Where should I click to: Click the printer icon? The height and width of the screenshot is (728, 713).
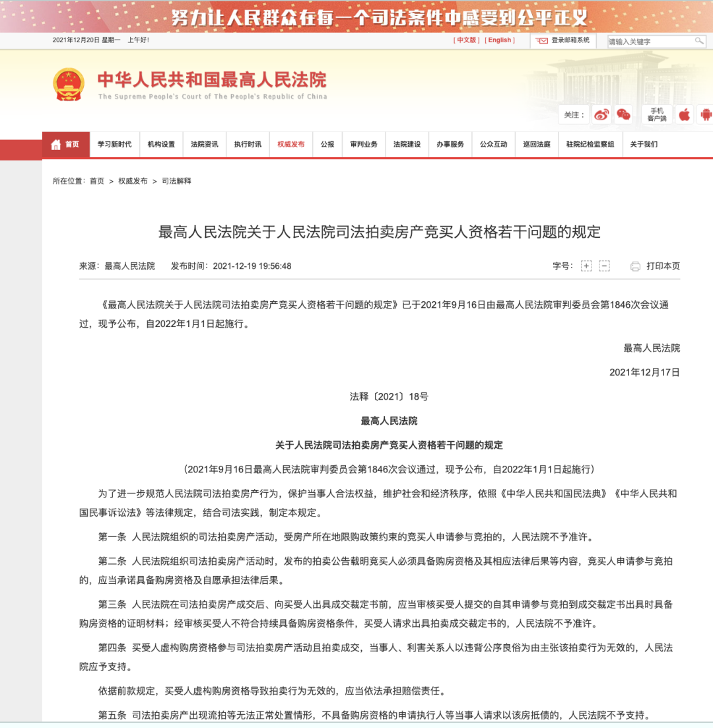click(x=635, y=266)
